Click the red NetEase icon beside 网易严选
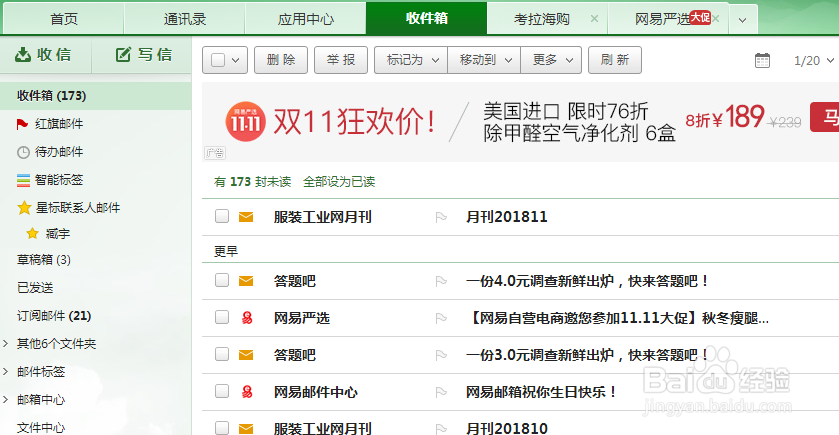 pos(247,318)
